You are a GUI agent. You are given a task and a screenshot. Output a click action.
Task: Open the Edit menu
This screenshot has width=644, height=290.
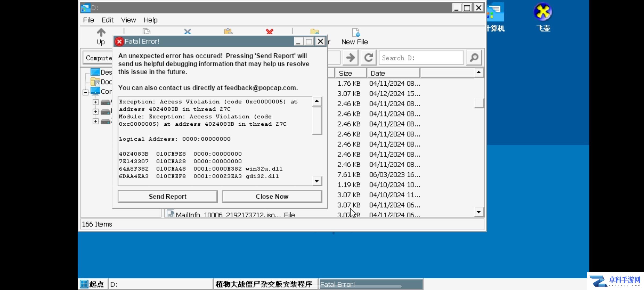[x=108, y=20]
